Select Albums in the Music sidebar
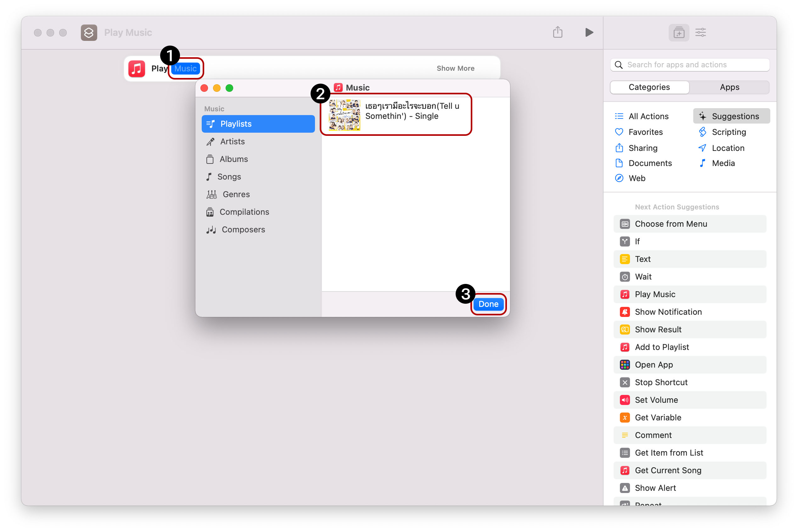 coord(233,159)
